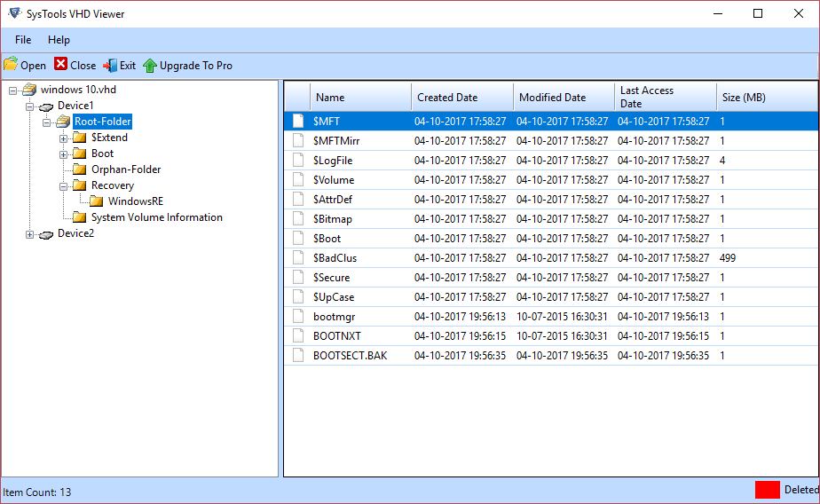Expand the Boot folder node

63,154
